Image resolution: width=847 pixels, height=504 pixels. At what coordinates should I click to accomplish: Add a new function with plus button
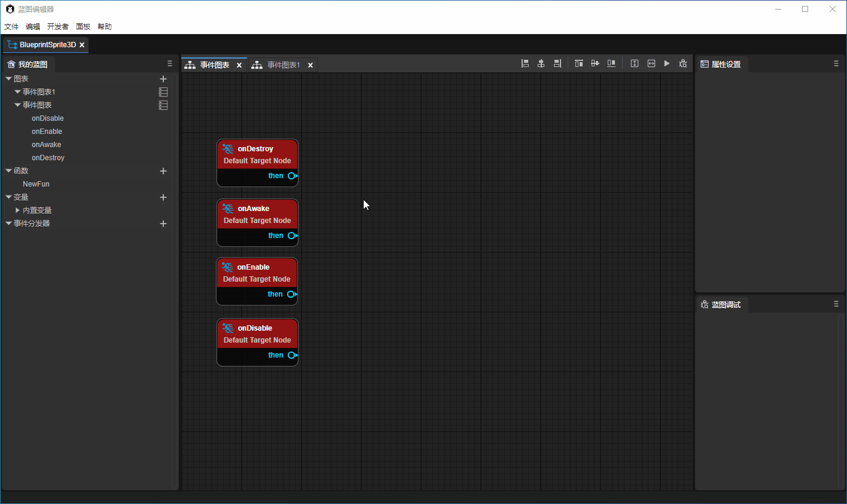(x=163, y=171)
